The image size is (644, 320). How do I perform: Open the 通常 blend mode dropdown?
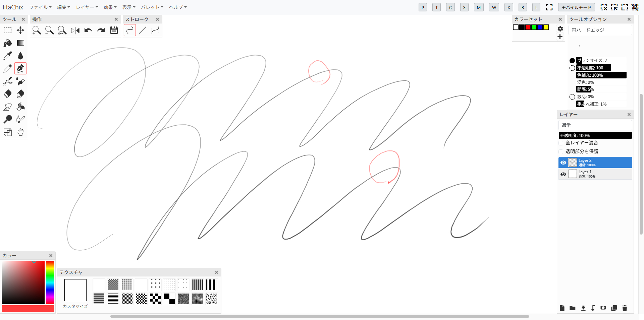[x=595, y=125]
